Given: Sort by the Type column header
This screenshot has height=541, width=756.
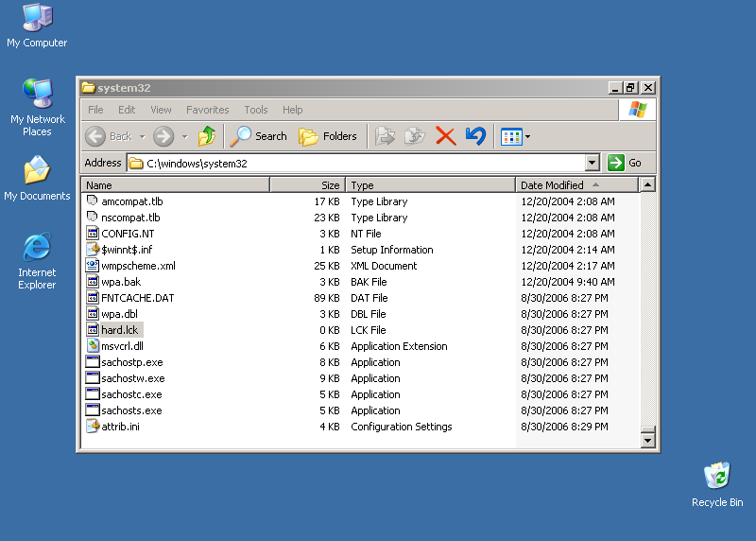Looking at the screenshot, I should tap(431, 185).
